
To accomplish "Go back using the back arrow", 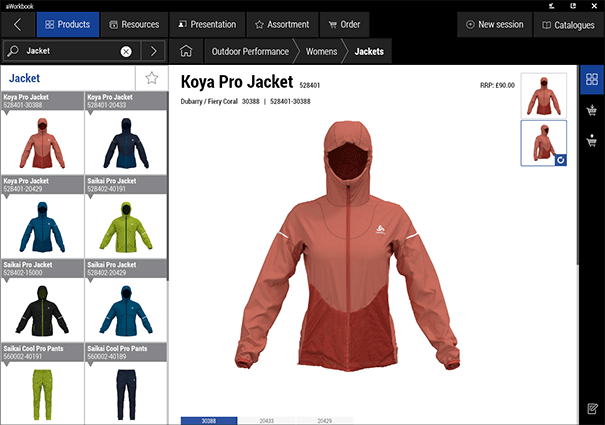I will point(17,24).
